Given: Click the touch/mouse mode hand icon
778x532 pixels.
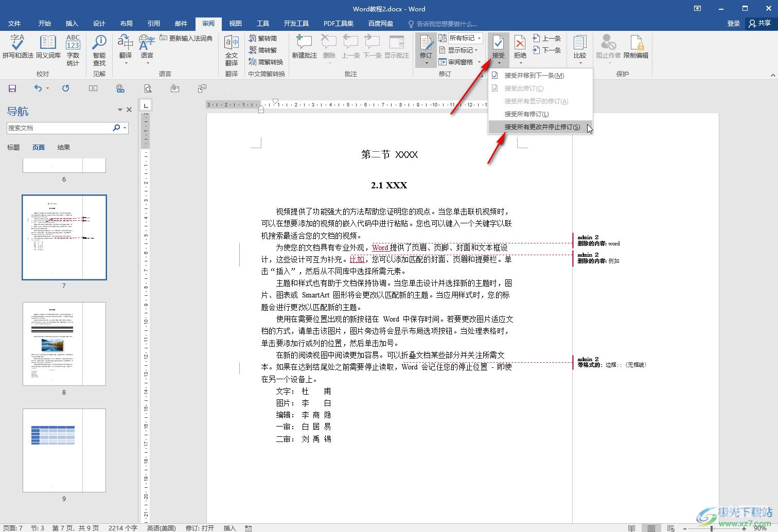Looking at the screenshot, I should [x=175, y=88].
